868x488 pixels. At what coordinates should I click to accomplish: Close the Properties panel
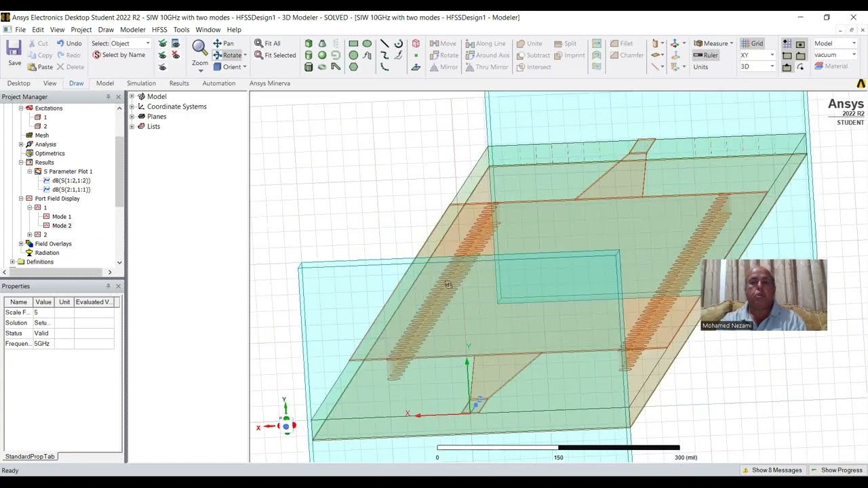click(118, 286)
